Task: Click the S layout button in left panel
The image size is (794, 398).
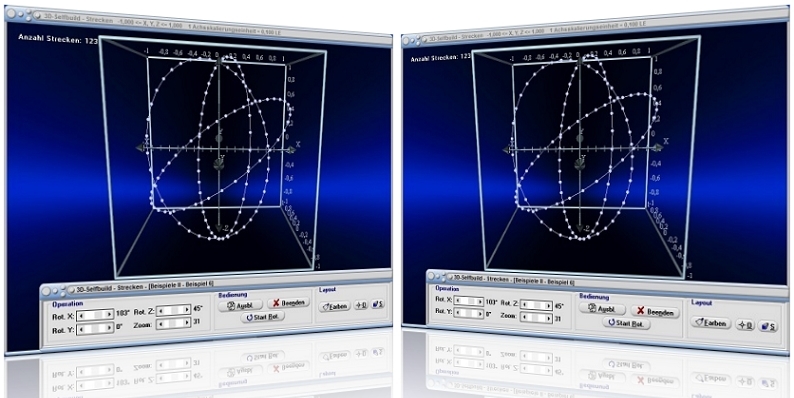Action: pos(378,304)
